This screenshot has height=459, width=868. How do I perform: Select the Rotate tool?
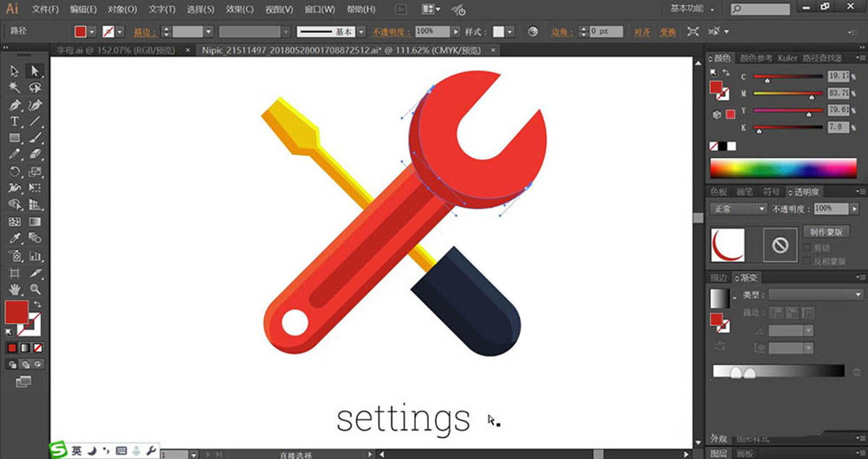pos(14,172)
